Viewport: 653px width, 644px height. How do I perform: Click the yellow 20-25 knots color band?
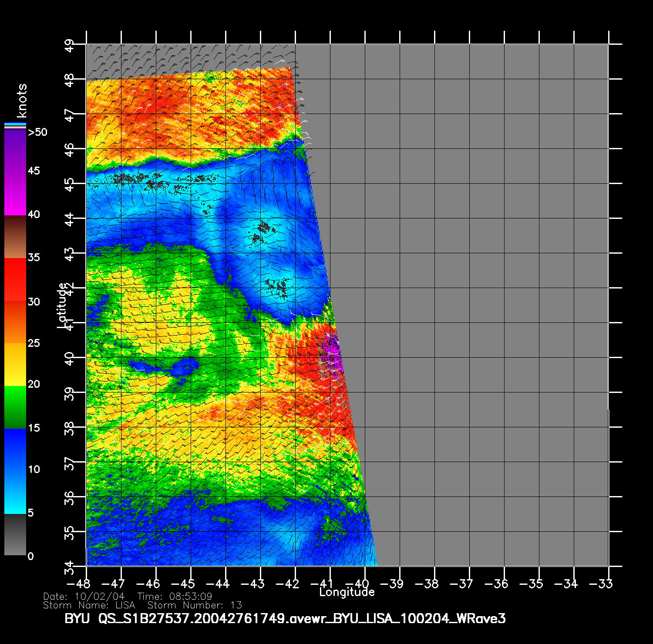15,365
